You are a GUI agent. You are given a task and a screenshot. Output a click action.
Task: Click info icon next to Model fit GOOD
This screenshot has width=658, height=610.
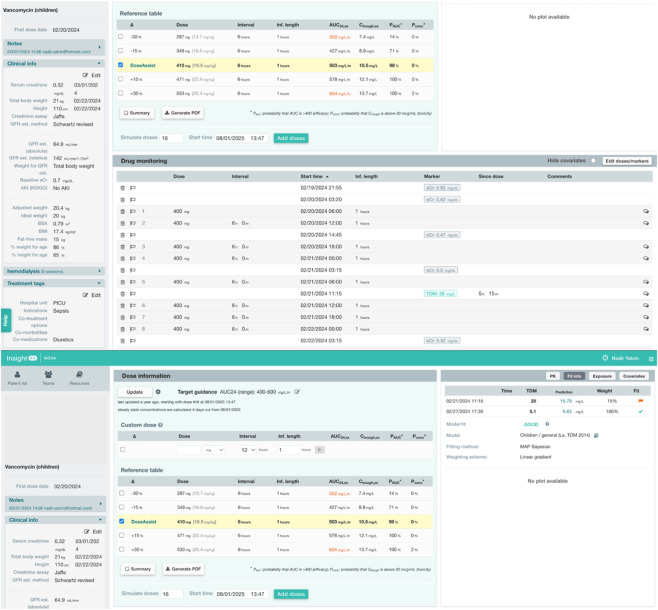(547, 424)
